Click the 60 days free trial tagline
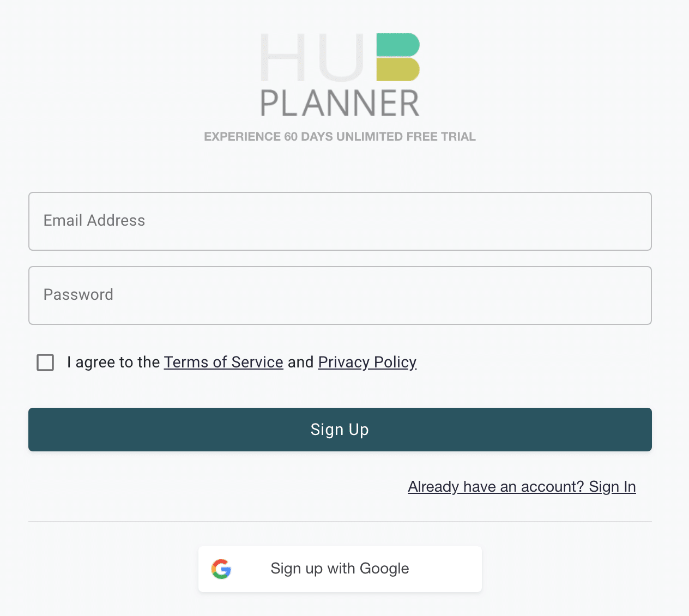689x616 pixels. pyautogui.click(x=340, y=137)
